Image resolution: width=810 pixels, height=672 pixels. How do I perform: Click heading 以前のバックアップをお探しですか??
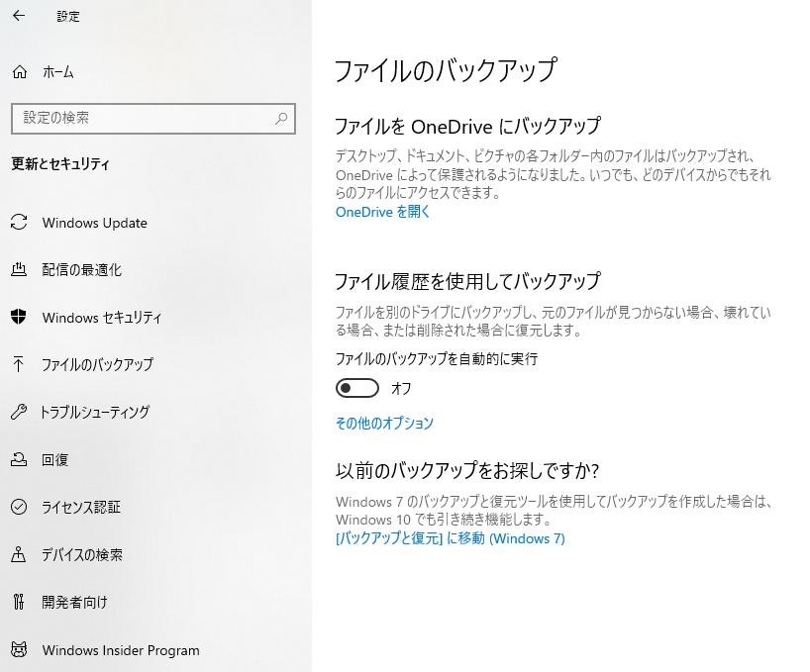467,470
